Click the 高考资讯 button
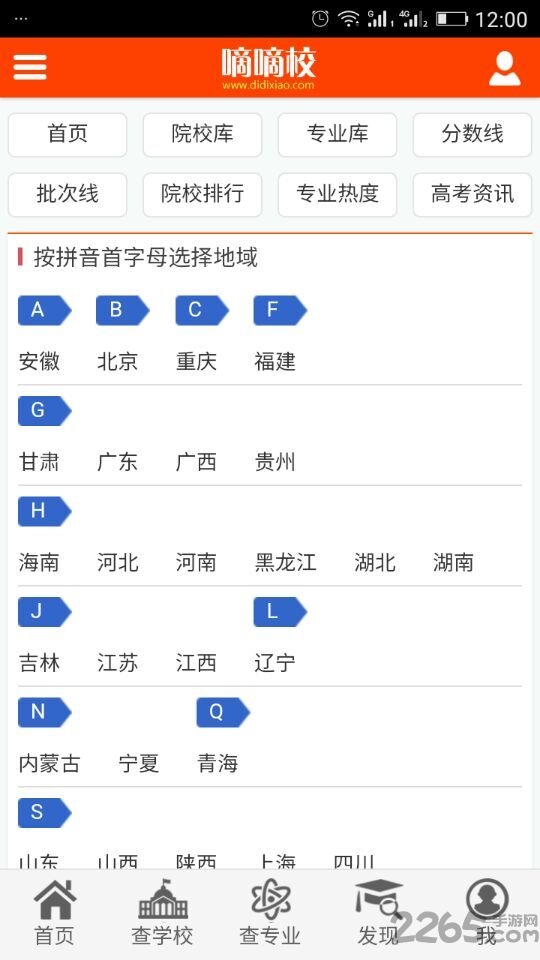Image resolution: width=540 pixels, height=960 pixels. [x=473, y=195]
